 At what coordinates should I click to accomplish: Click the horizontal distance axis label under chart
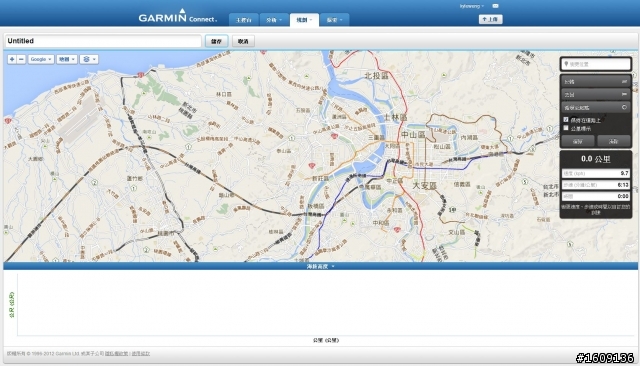tap(326, 340)
